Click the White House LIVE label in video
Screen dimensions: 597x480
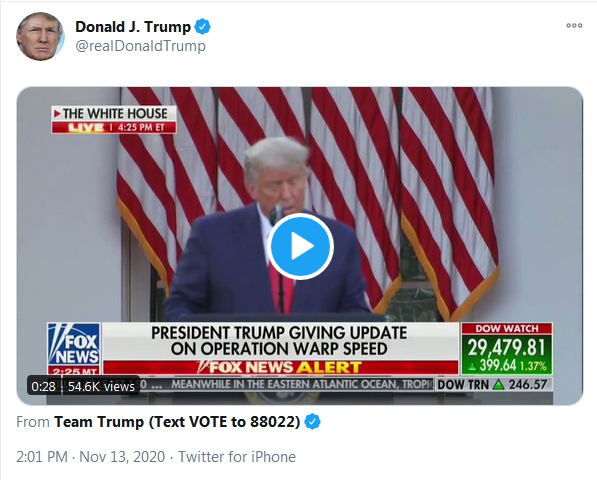[114, 120]
